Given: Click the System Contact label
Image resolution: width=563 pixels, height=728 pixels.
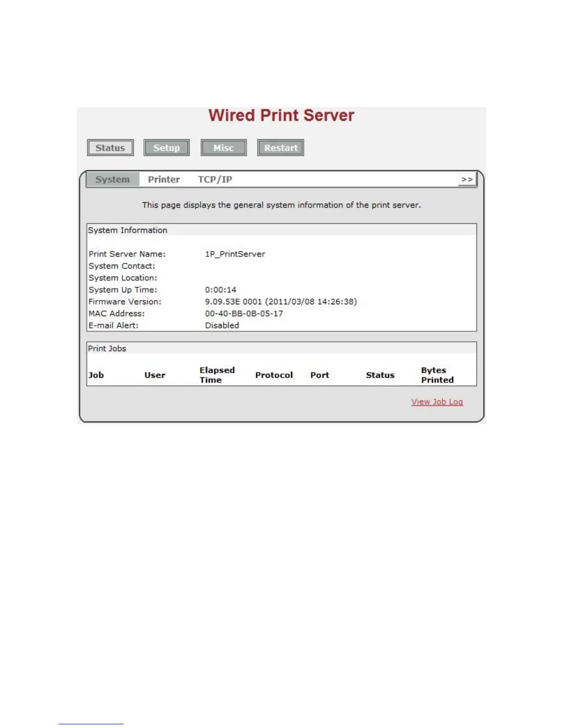Looking at the screenshot, I should (122, 266).
